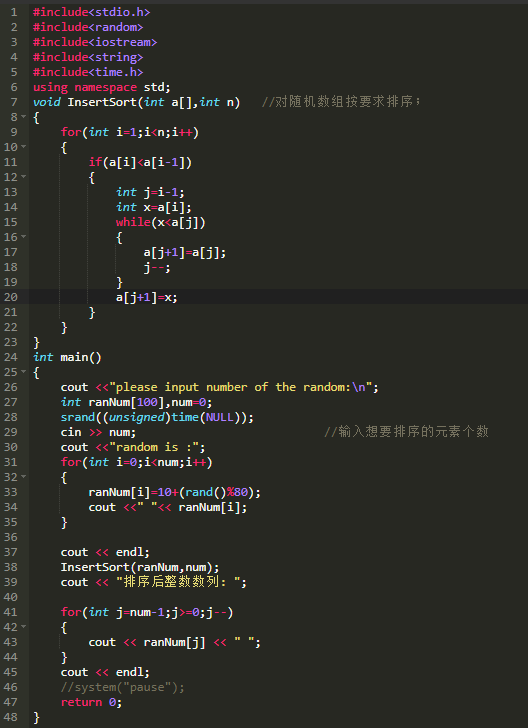Collapse the for-loop fold arrow at line 10

coord(23,147)
